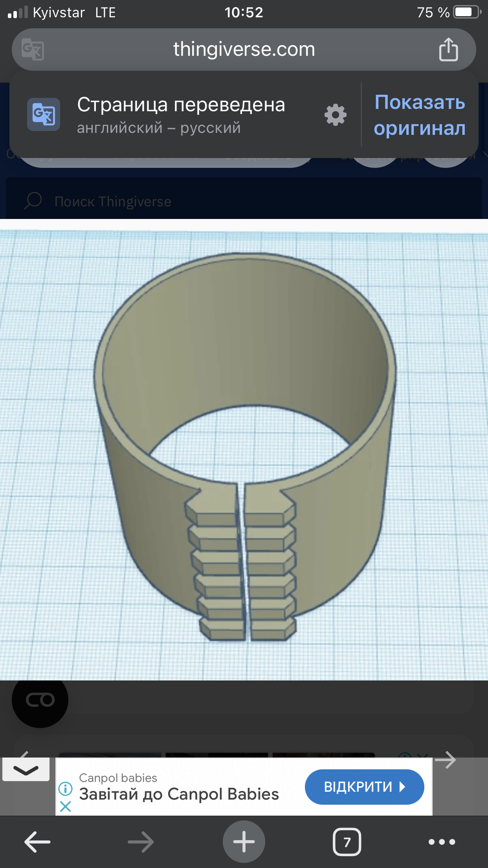The image size is (488, 868).
Task: Tap the thingiverse.com address field
Action: tap(244, 50)
